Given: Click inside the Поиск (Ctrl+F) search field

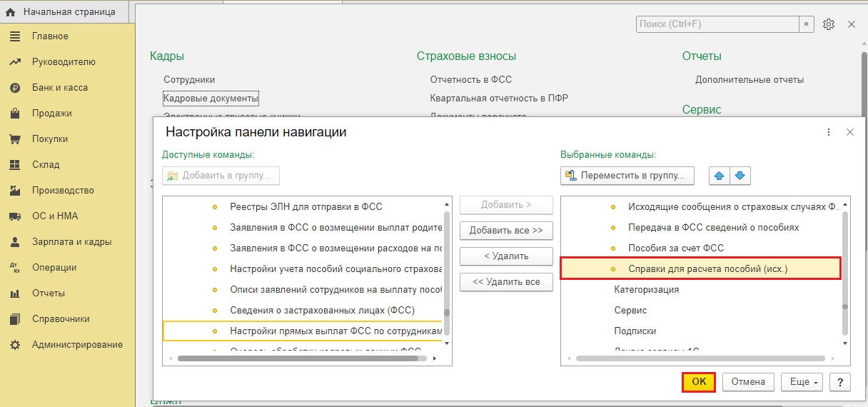Looking at the screenshot, I should (x=716, y=24).
